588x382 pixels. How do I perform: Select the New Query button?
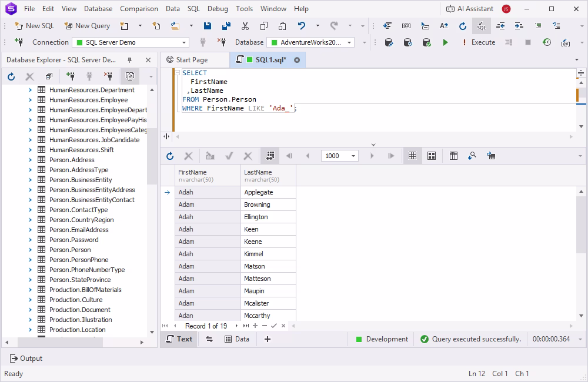(x=86, y=26)
